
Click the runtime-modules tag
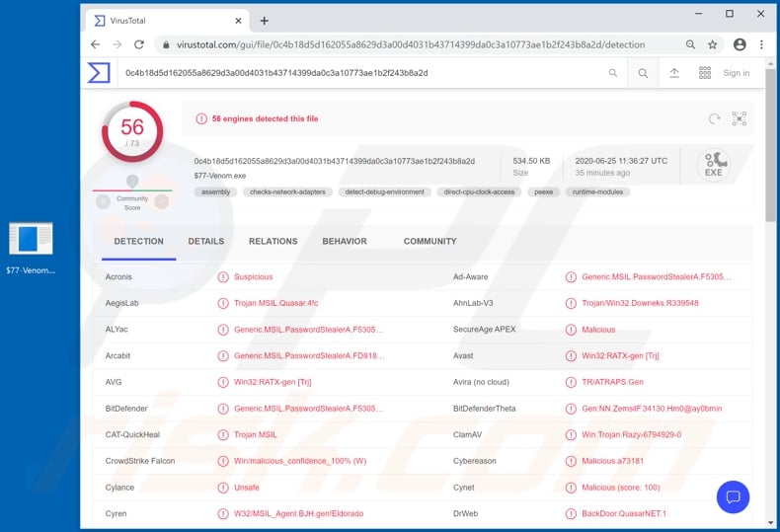(597, 191)
